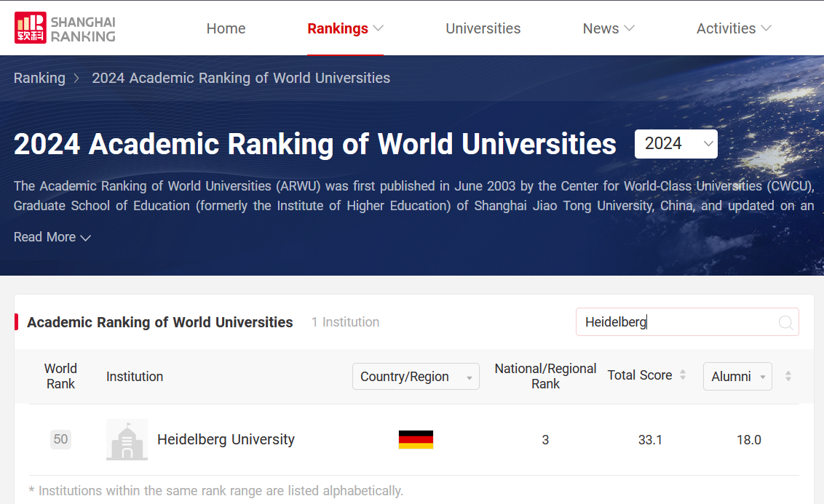Viewport: 824px width, 504px height.
Task: Click the World Rank column header
Action: click(60, 376)
